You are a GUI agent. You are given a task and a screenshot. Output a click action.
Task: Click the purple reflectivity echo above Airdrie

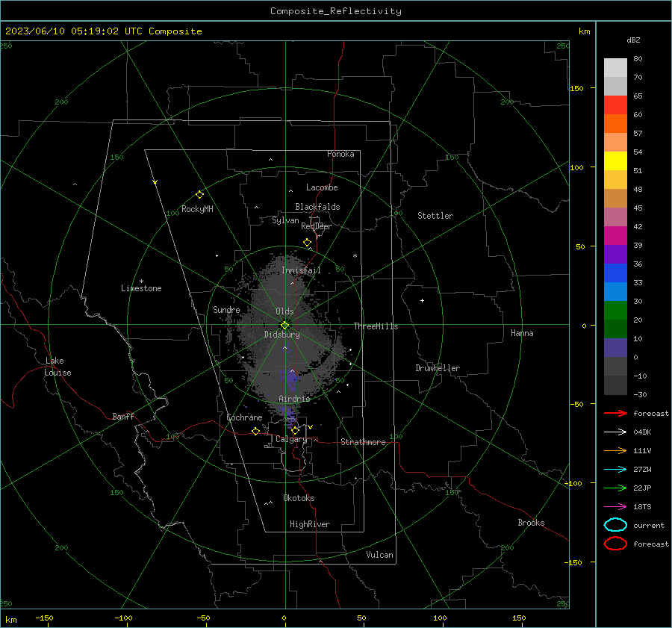coord(291,379)
